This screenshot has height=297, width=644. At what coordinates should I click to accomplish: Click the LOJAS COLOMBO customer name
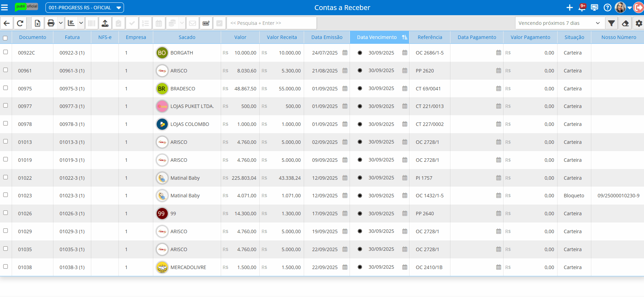(189, 124)
